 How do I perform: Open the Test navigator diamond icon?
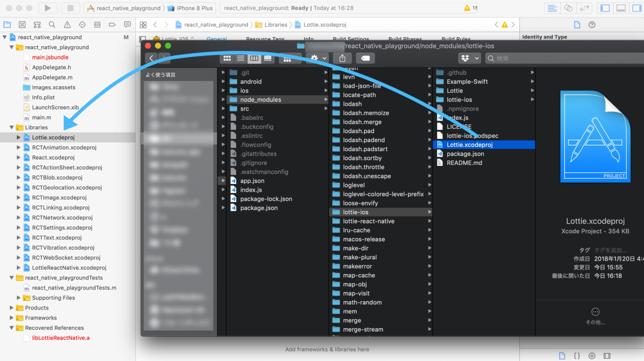82,24
